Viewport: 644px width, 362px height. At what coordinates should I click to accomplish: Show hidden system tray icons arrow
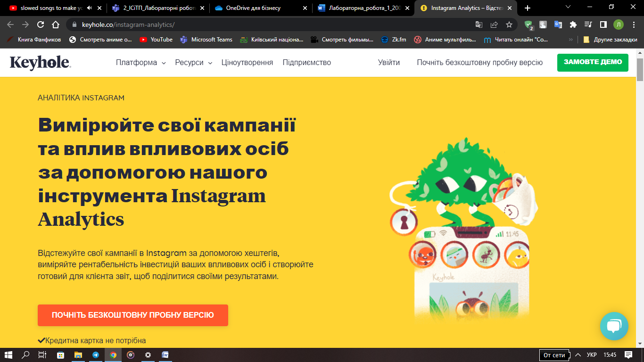(x=578, y=355)
